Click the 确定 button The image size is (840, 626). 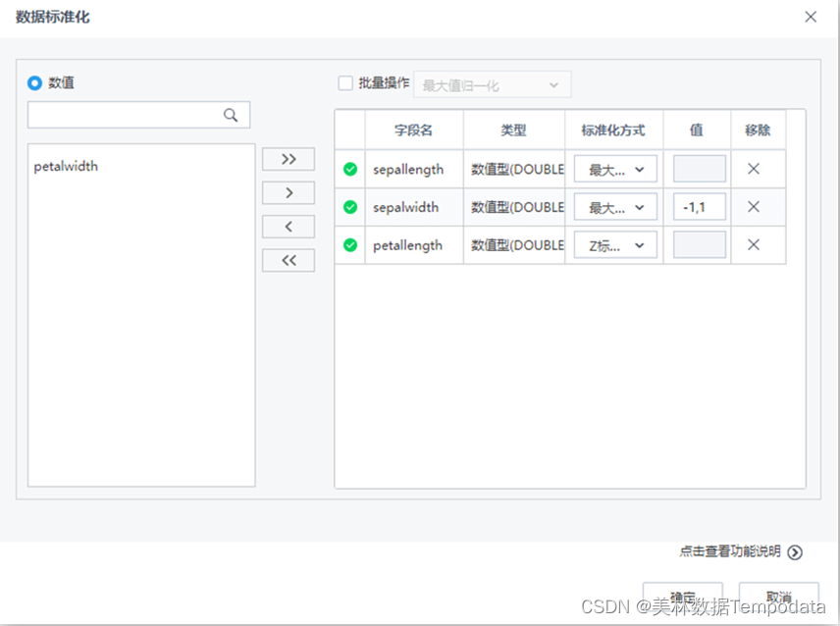tap(683, 597)
